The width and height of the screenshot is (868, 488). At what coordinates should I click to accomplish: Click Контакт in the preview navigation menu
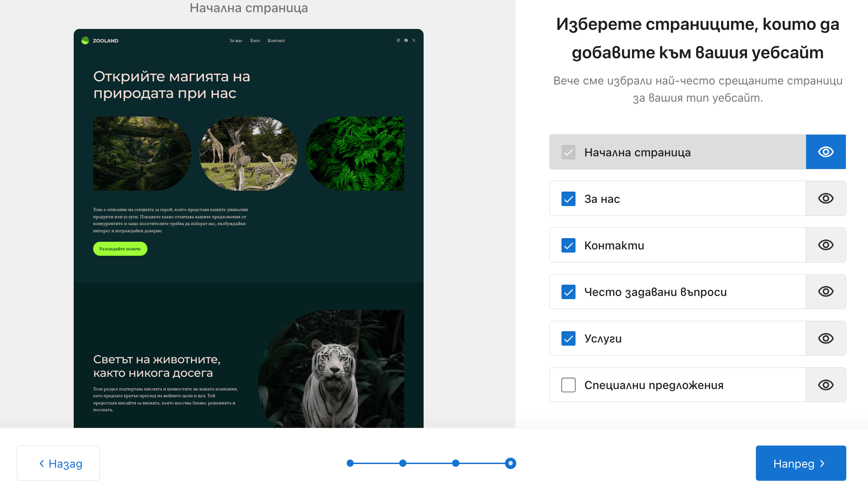pos(276,41)
